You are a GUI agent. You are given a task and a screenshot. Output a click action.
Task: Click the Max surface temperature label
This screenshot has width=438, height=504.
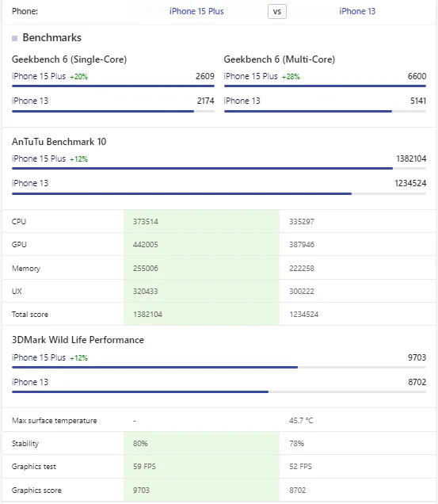[55, 421]
